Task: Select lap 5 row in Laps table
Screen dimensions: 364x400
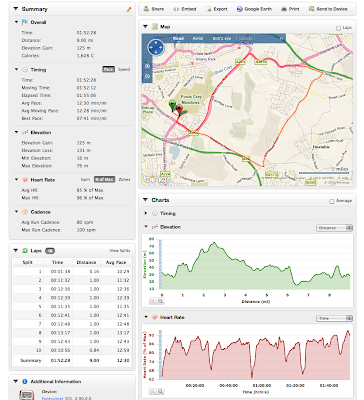Action: [72, 306]
